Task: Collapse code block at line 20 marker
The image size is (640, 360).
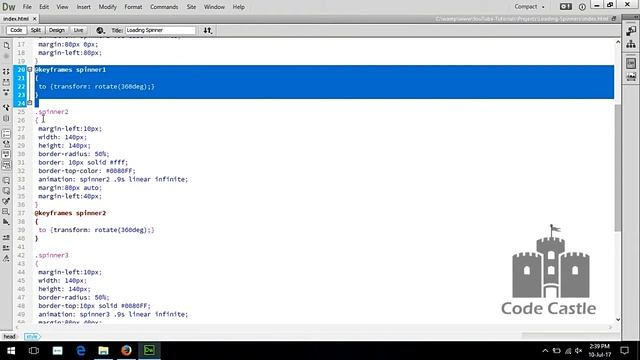Action: [29, 70]
